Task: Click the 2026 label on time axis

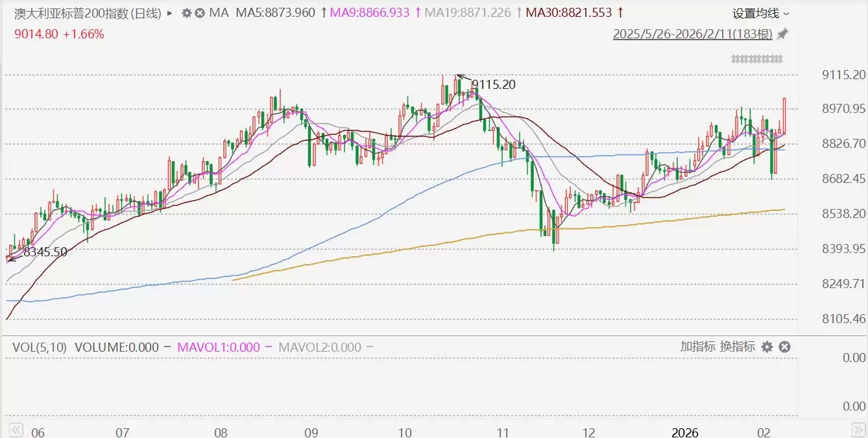Action: pos(685,432)
